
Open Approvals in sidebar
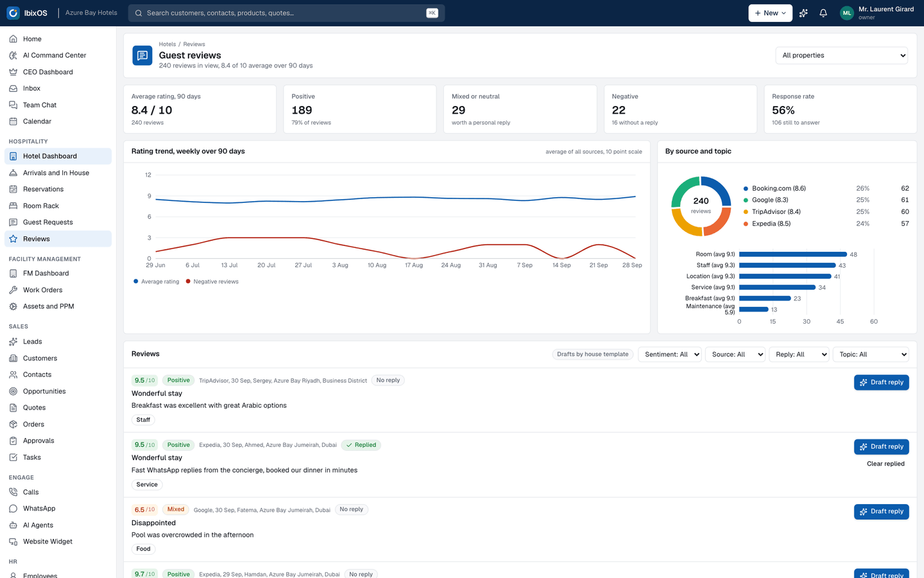point(58,441)
